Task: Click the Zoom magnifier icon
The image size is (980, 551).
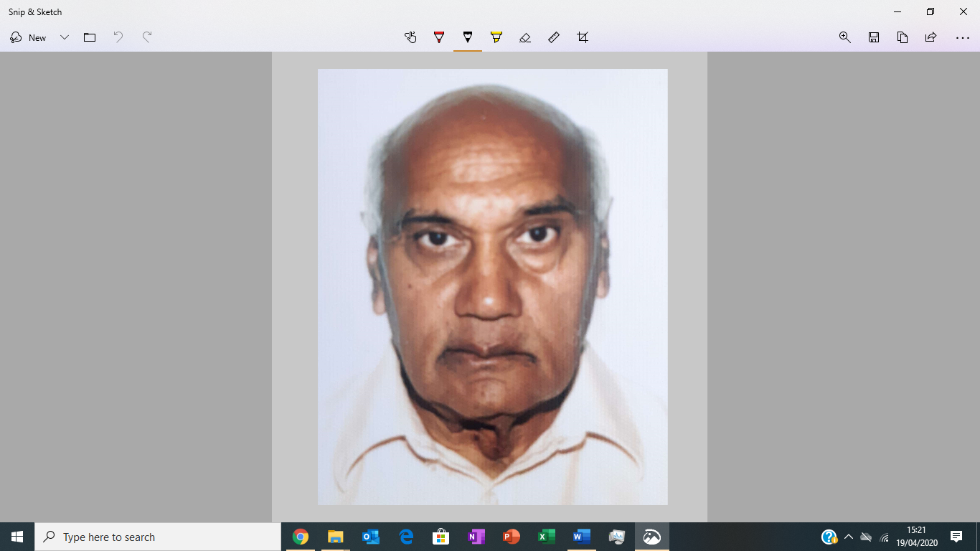Action: [x=844, y=37]
